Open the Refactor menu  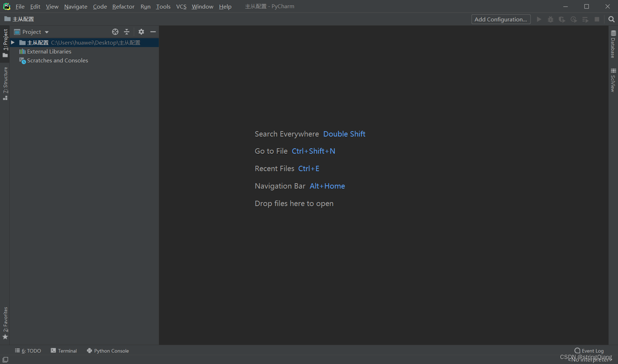123,6
